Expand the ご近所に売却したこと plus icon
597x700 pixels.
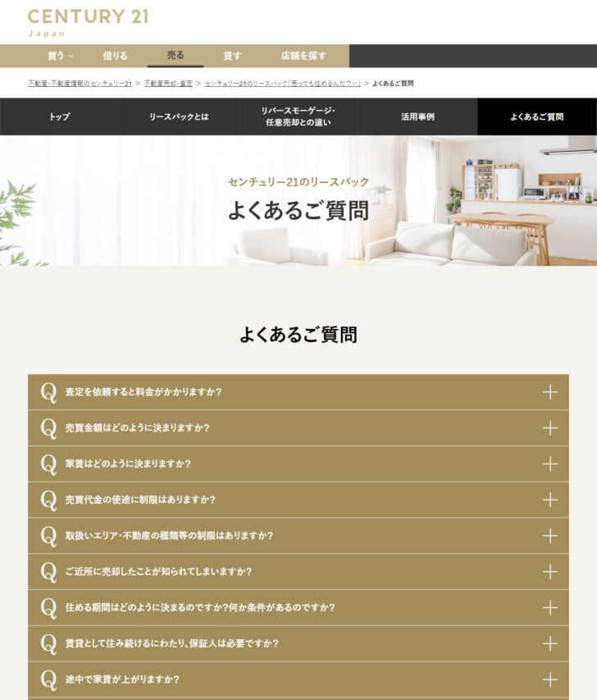tap(550, 572)
